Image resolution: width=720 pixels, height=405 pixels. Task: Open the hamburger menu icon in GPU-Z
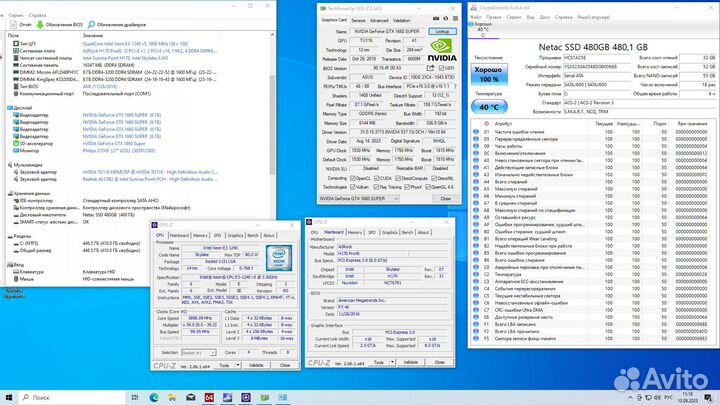pyautogui.click(x=455, y=19)
